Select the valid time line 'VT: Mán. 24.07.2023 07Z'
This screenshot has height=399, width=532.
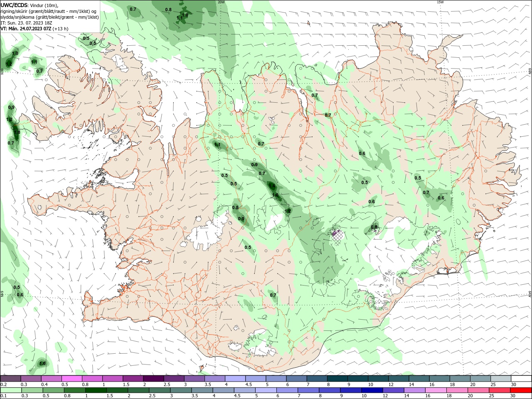pyautogui.click(x=34, y=29)
